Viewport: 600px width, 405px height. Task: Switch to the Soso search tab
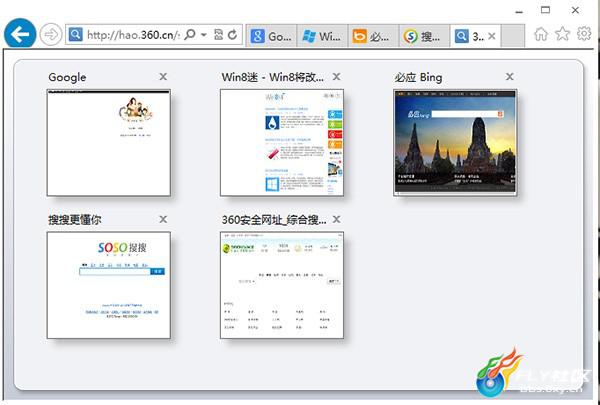(x=424, y=36)
